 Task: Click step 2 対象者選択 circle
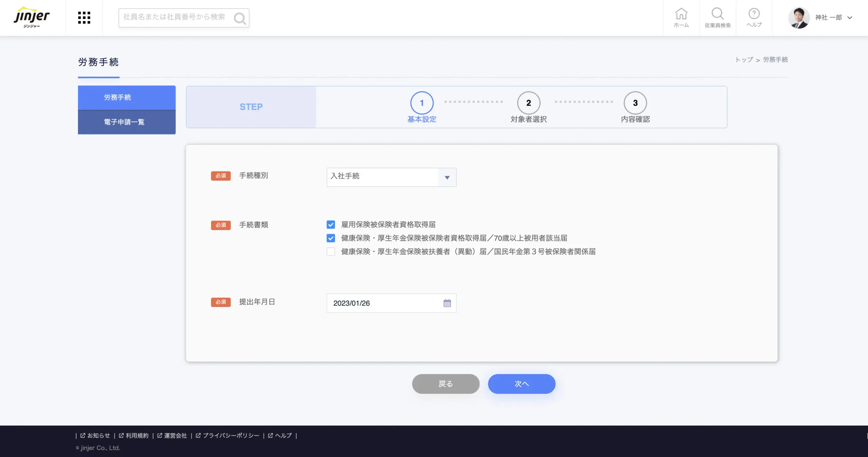click(x=528, y=103)
